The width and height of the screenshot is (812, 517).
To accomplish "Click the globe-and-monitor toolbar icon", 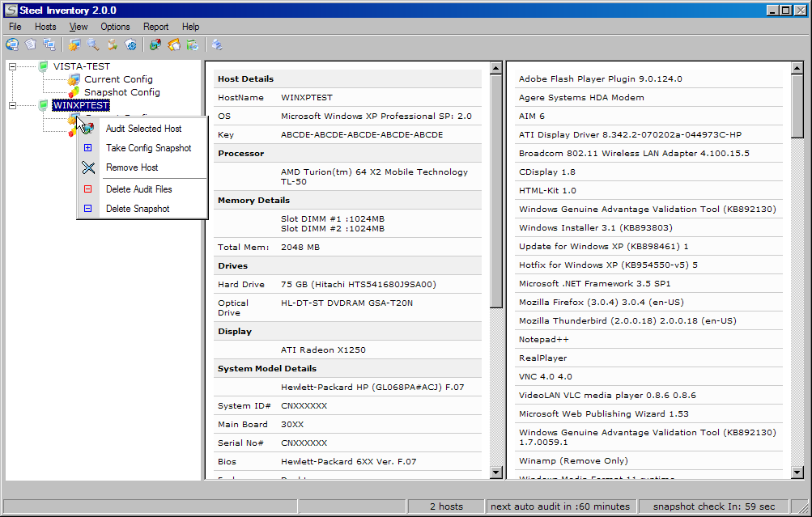I will (x=11, y=44).
